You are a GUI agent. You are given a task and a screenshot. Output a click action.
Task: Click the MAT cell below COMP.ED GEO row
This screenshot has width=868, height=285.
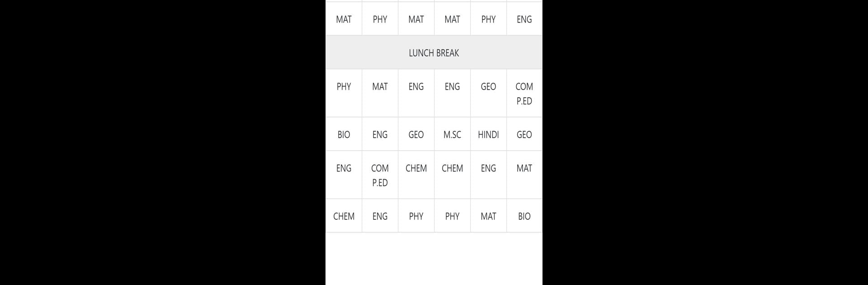pos(524,175)
